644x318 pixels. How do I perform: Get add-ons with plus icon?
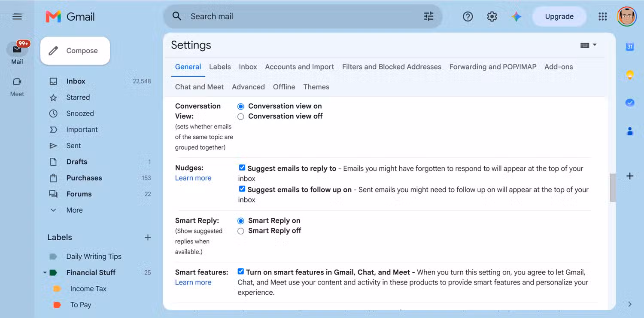tap(630, 176)
